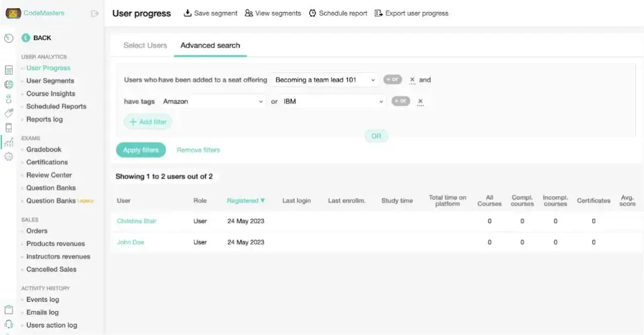Open User Segments in the sidebar
The image size is (644, 335).
tap(50, 81)
